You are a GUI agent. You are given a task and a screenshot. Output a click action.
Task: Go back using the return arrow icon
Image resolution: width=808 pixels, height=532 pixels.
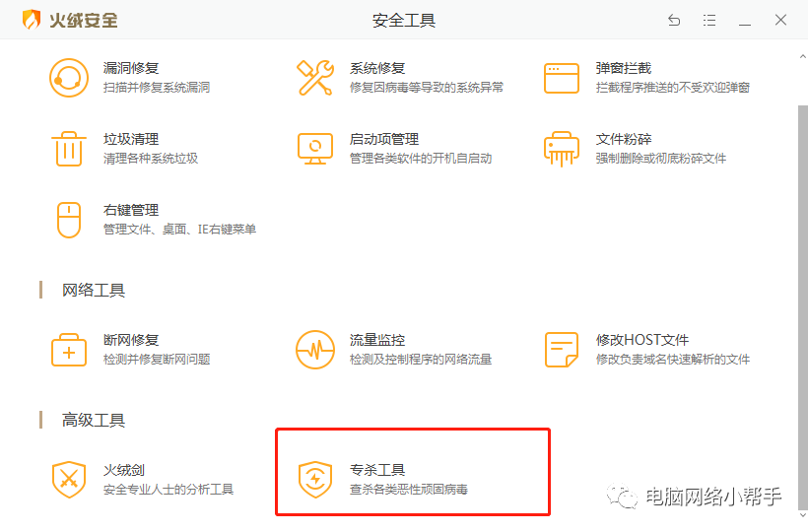coord(674,20)
